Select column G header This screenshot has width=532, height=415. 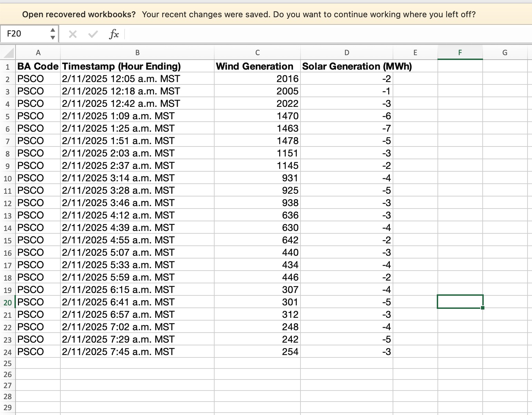tap(505, 52)
